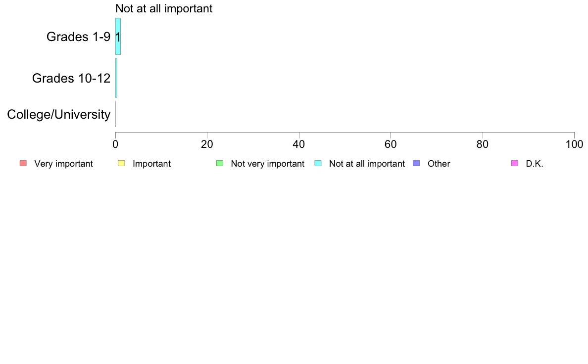This screenshot has height=364, width=588.
Task: Click the College/University row label
Action: (x=59, y=114)
